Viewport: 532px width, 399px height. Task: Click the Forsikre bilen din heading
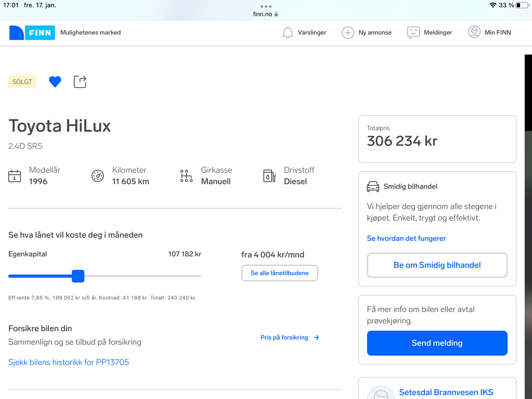pos(40,328)
